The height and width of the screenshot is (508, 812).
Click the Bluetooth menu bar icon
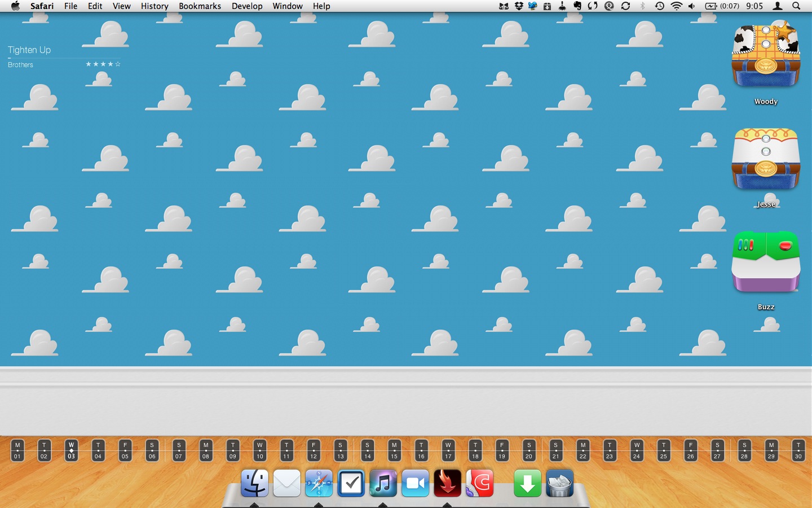coord(642,6)
